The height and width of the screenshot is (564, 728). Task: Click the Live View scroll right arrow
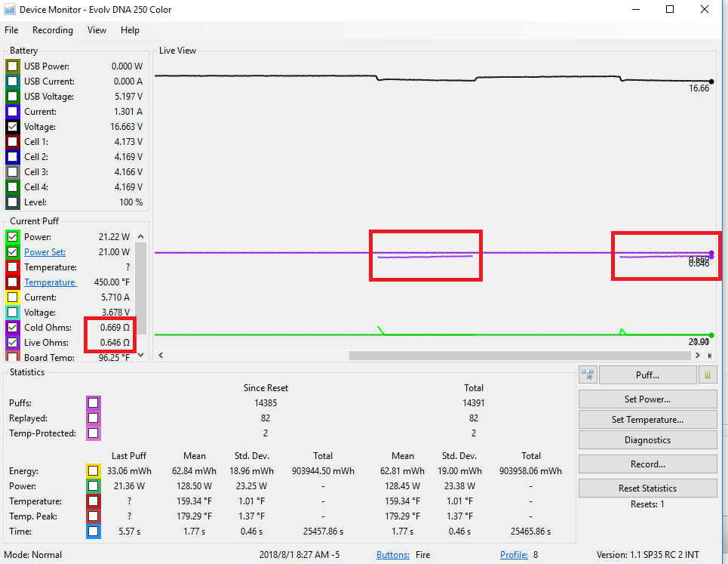(699, 356)
